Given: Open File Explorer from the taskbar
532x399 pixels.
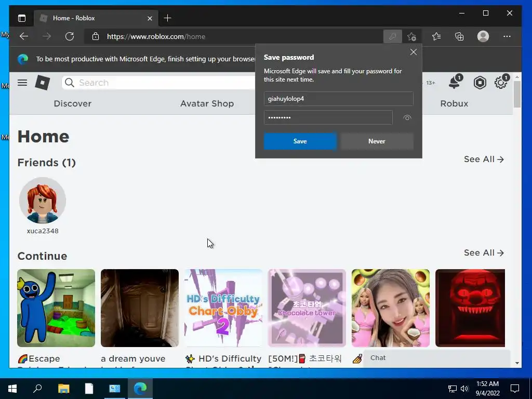Looking at the screenshot, I should pos(63,389).
